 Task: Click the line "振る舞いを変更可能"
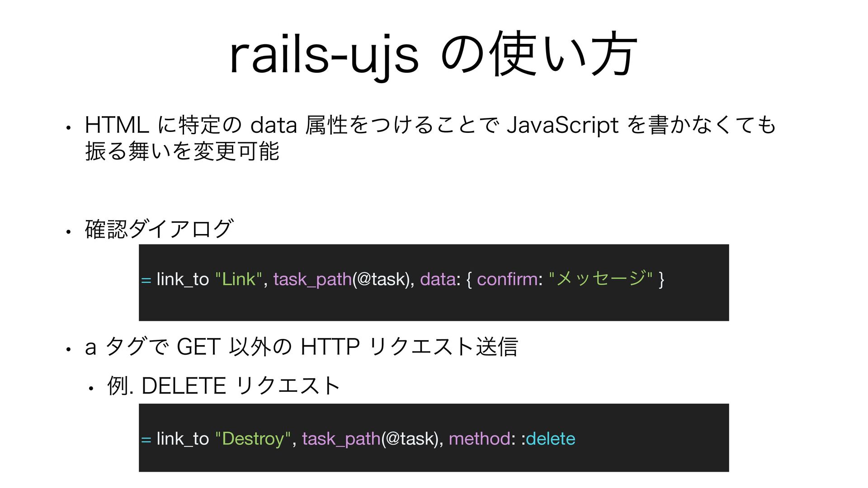pos(182,151)
